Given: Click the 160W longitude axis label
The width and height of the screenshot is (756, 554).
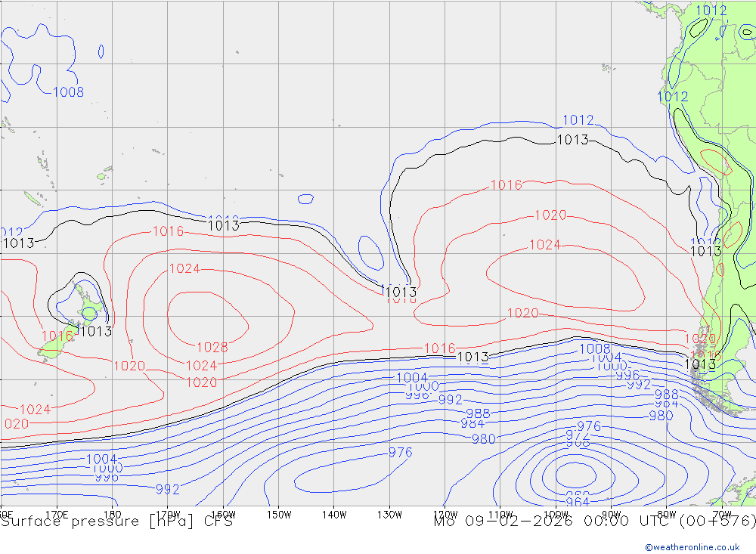Looking at the screenshot, I should (224, 515).
